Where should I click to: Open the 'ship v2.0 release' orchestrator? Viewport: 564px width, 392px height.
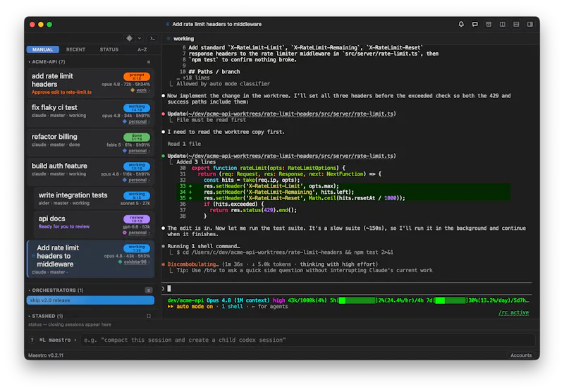point(90,300)
